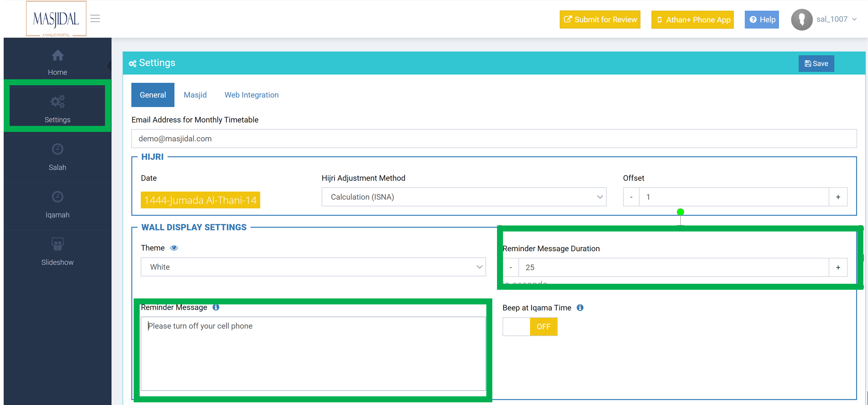Click the monthly timetable email field
The image size is (868, 405).
pyautogui.click(x=494, y=139)
